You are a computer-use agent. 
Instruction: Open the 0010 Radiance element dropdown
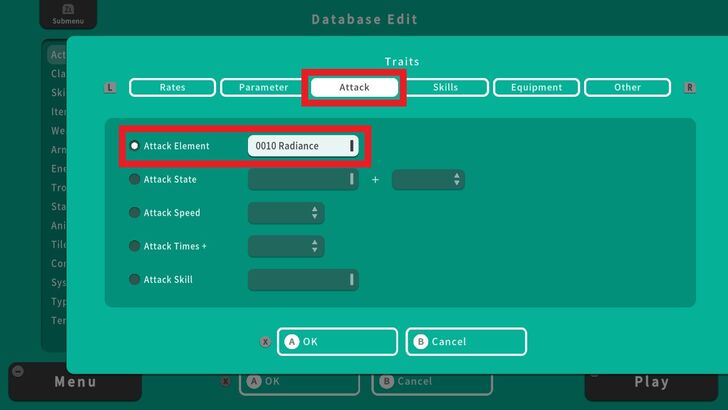click(303, 146)
